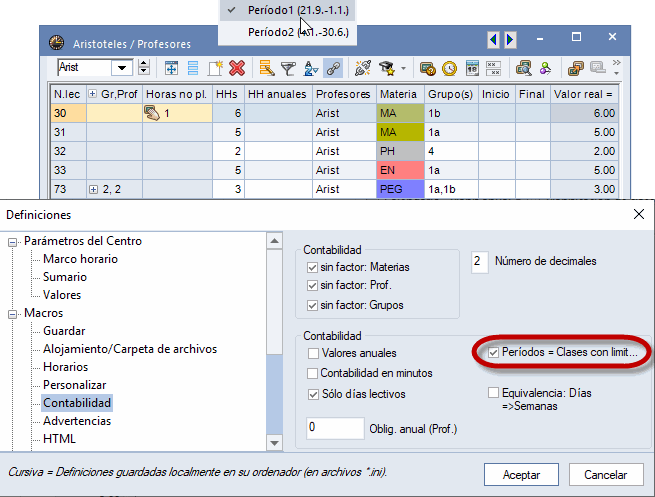This screenshot has height=497, width=655.
Task: Select lesson number 31 cell
Action: point(68,132)
